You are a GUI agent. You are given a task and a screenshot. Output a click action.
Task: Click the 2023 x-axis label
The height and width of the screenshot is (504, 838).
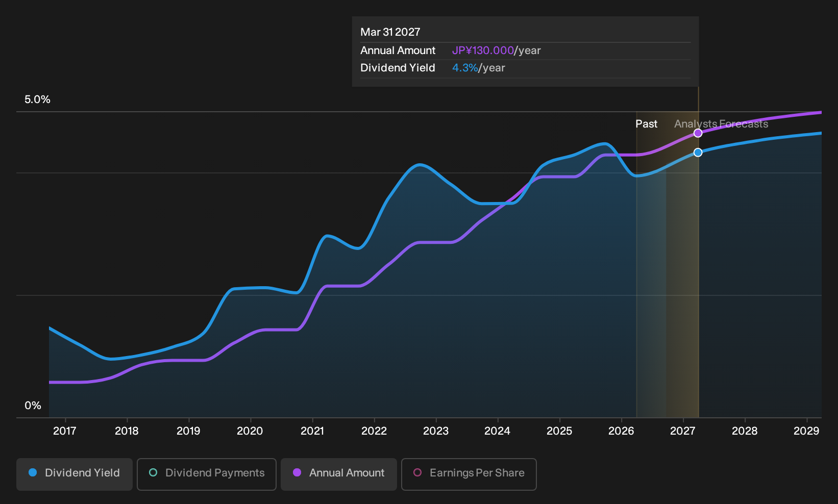point(436,431)
